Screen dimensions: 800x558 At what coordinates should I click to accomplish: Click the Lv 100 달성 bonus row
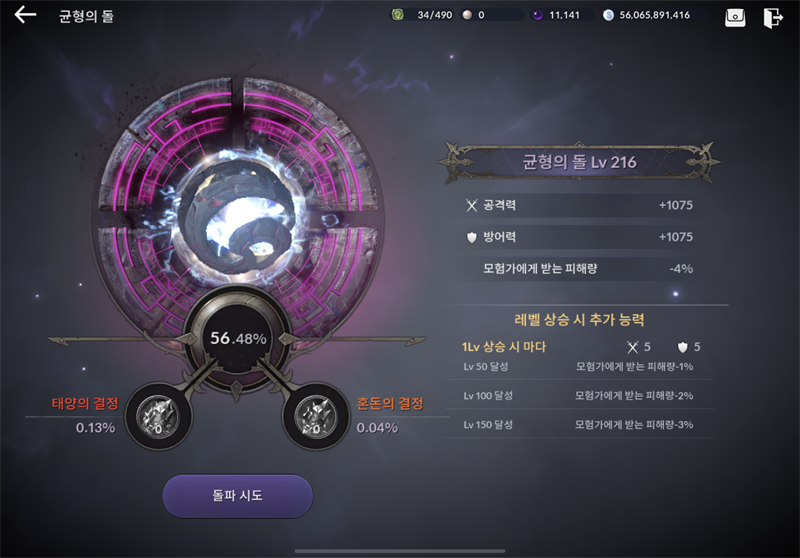(x=579, y=395)
